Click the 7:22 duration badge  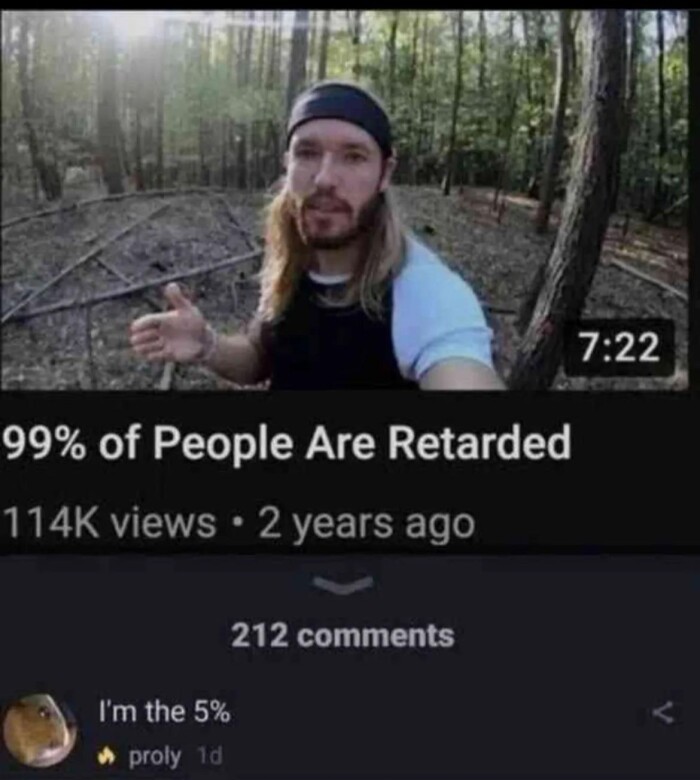(x=620, y=348)
